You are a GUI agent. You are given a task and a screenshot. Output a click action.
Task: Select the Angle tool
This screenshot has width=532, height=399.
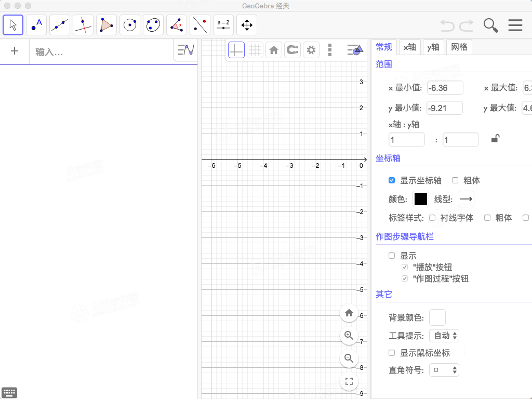pyautogui.click(x=177, y=25)
